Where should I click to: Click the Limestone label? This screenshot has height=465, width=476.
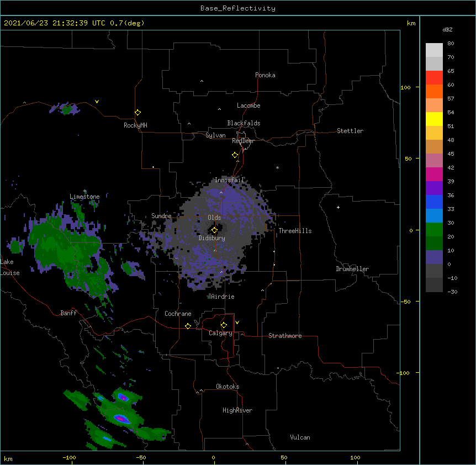point(84,197)
